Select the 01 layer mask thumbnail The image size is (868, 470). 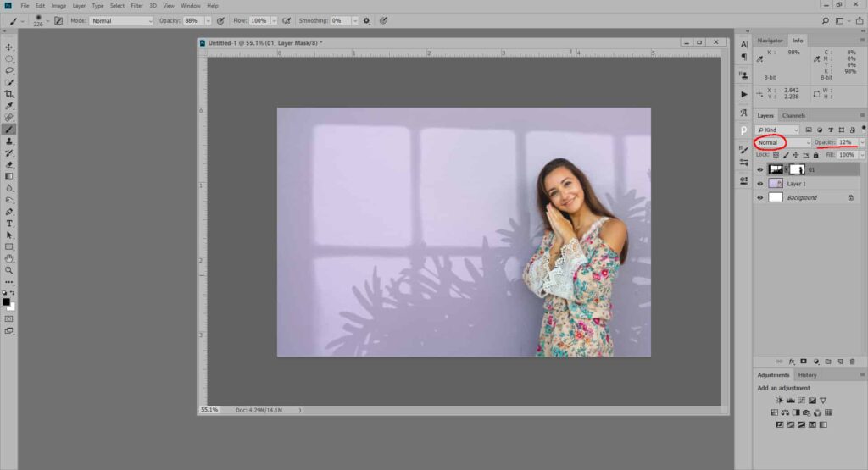coord(798,169)
